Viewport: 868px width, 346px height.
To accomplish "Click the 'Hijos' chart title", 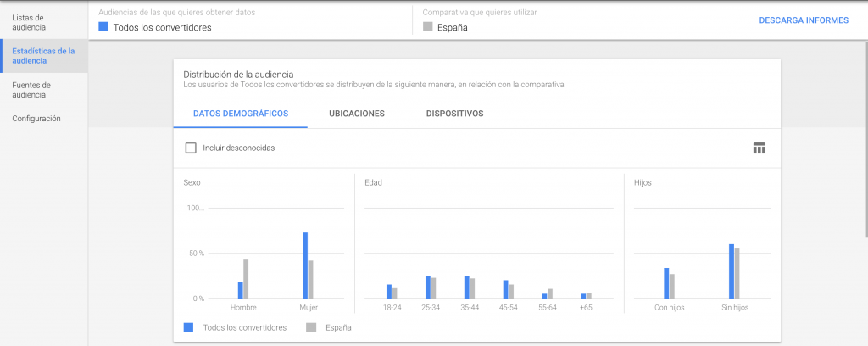I will pos(643,182).
